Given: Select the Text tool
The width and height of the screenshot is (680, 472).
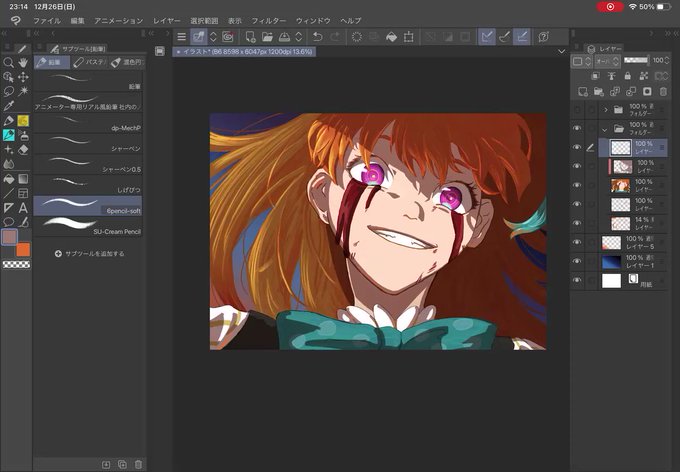Looking at the screenshot, I should coord(23,208).
